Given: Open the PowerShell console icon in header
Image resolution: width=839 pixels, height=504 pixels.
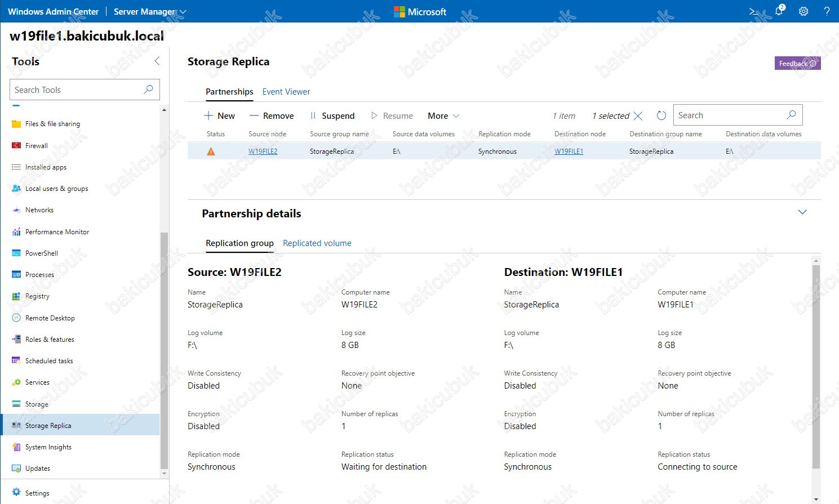Looking at the screenshot, I should click(x=754, y=11).
